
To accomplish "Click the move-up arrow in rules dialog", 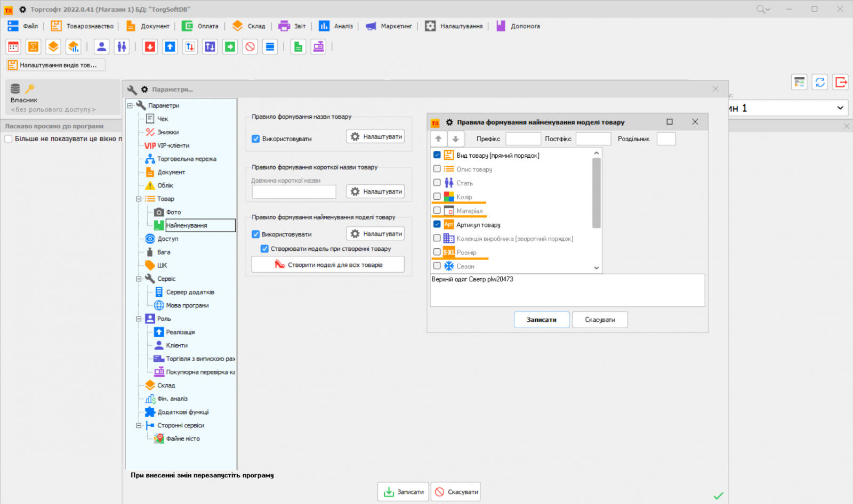I will click(x=438, y=139).
